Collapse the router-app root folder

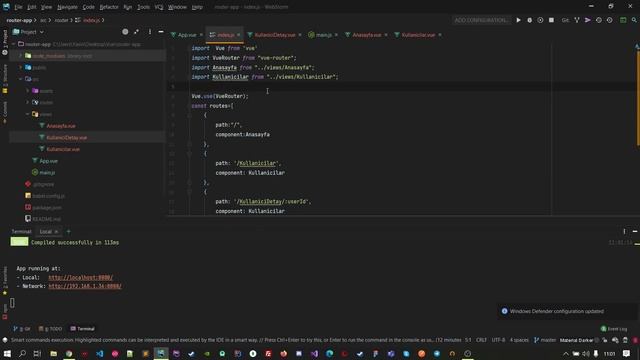(x=14, y=44)
